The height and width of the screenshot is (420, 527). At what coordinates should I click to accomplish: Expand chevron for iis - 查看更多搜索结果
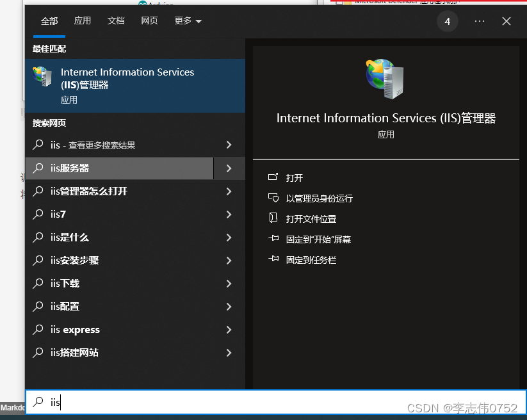[229, 145]
